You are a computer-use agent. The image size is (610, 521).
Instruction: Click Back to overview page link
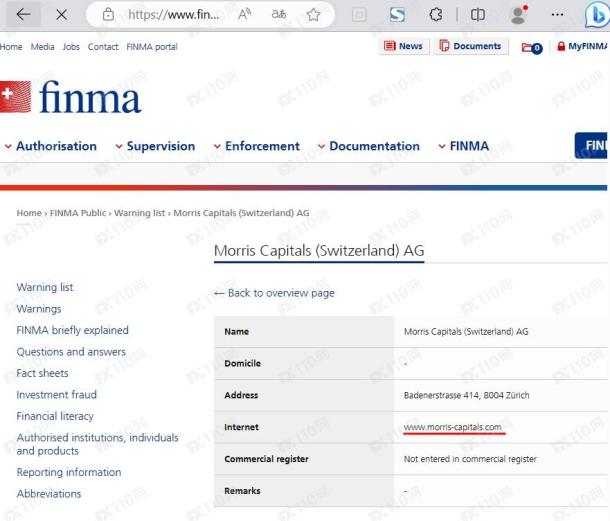274,293
